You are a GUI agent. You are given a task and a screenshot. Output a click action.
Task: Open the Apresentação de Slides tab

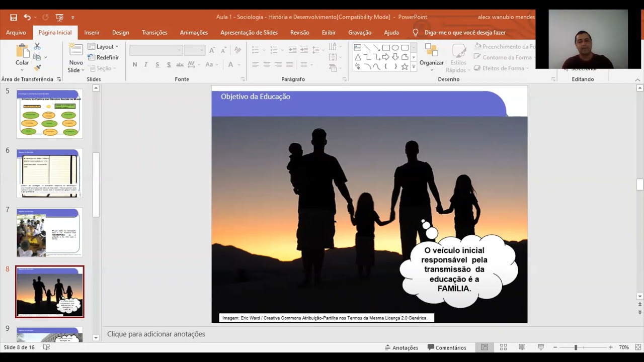(249, 33)
